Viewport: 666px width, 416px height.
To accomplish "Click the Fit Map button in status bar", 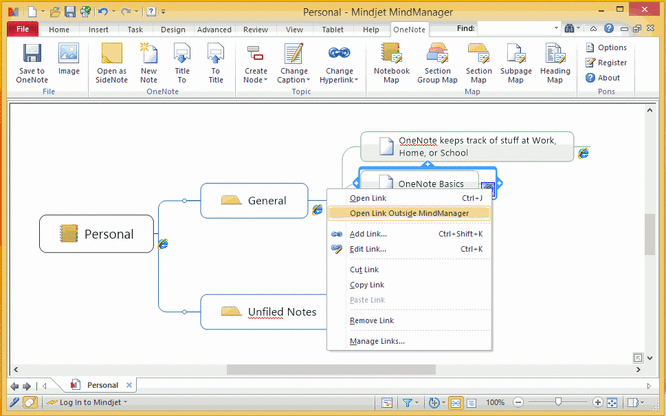I will click(x=612, y=402).
